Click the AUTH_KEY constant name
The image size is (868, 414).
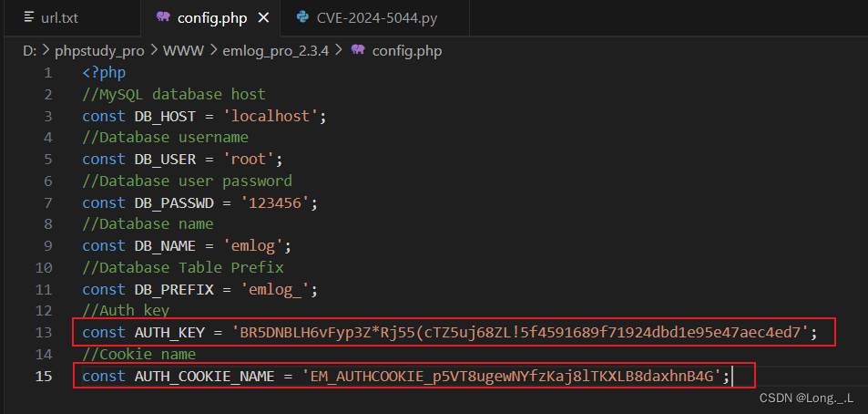[169, 333]
